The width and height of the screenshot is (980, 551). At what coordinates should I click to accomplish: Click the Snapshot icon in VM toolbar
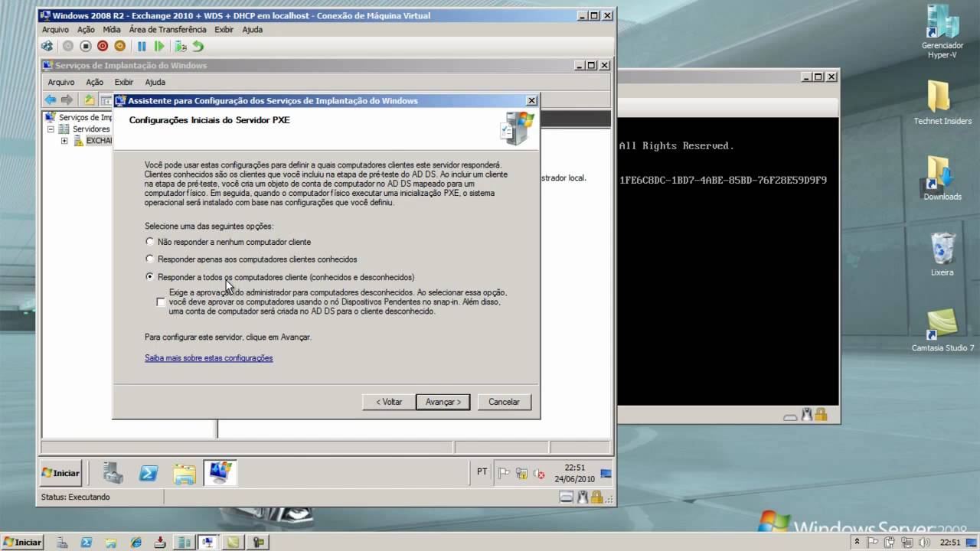point(181,46)
